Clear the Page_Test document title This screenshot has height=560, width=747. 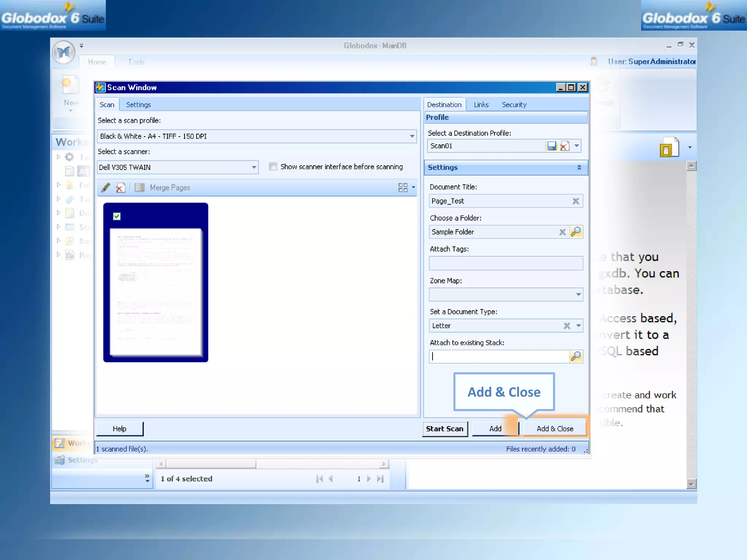point(576,201)
